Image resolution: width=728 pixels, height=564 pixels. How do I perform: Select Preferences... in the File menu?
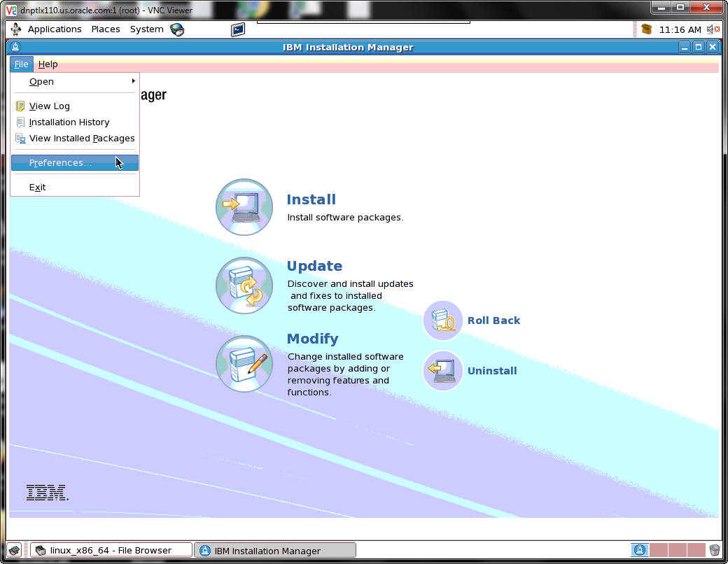pos(75,163)
